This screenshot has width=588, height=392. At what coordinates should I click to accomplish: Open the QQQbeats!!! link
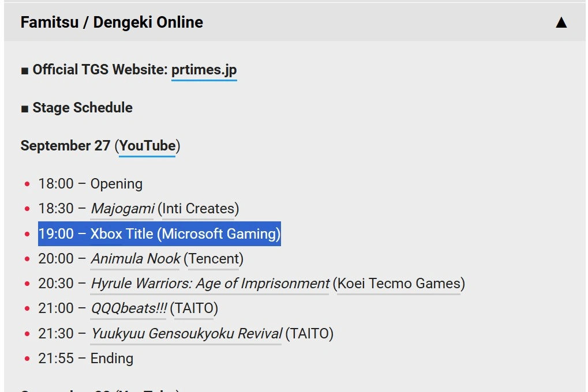pyautogui.click(x=128, y=308)
